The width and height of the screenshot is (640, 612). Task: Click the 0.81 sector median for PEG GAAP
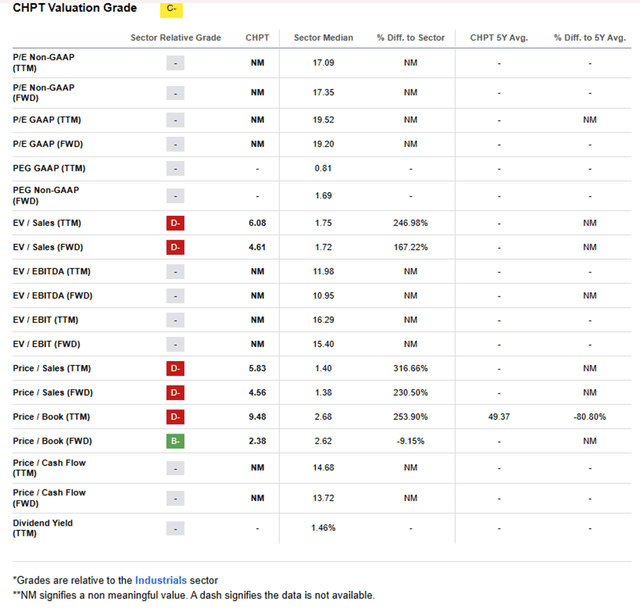click(x=323, y=168)
